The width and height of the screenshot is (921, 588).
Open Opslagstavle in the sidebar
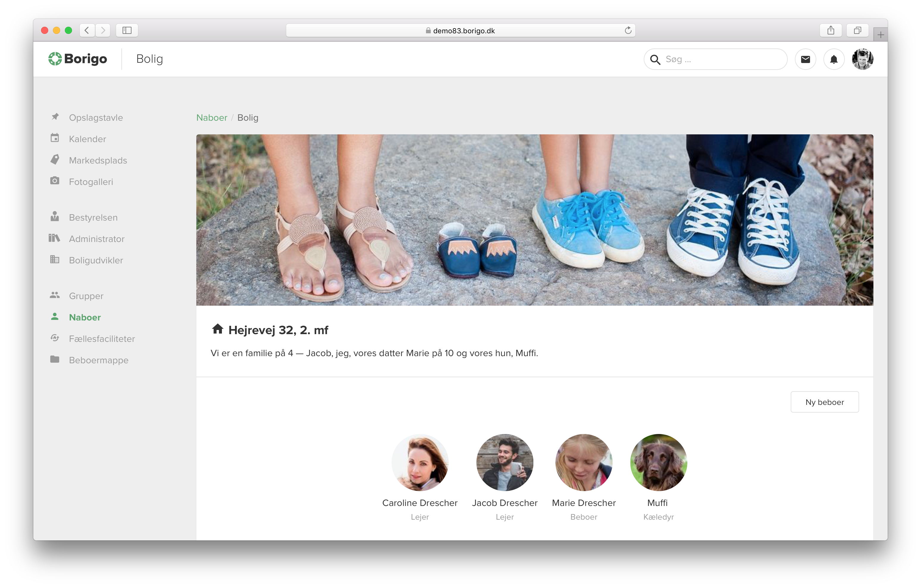point(96,117)
